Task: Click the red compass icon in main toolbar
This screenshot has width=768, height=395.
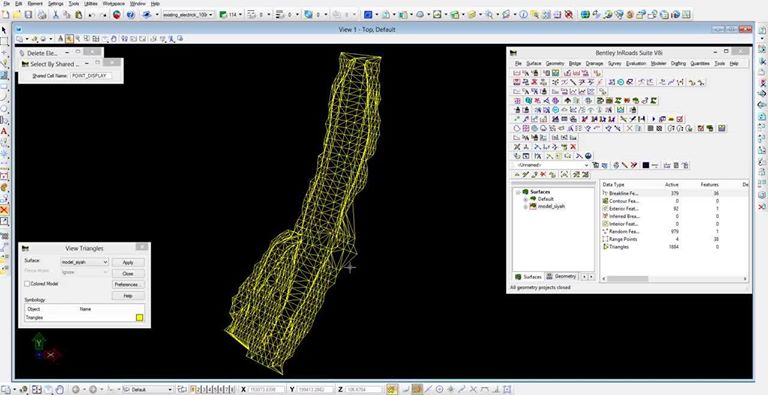Action: 117,15
